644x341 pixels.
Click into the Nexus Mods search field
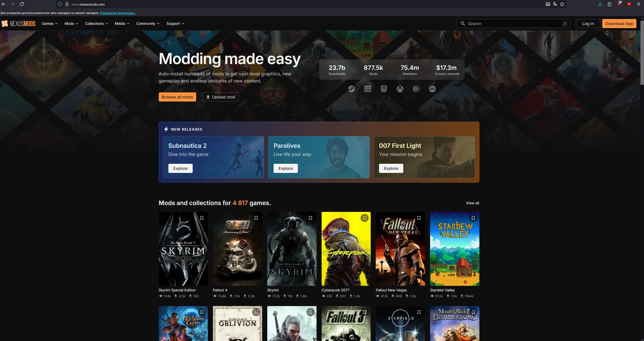(513, 24)
